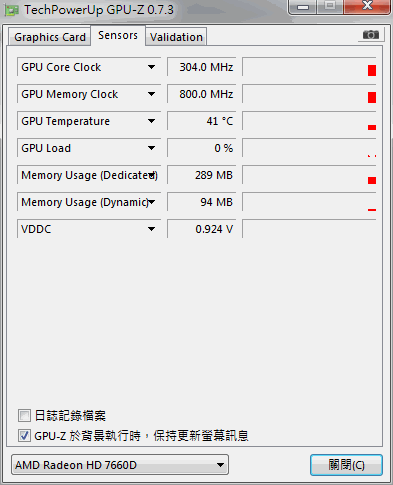393x485 pixels.
Task: Open the AMD Radeon HD 7660D selector
Action: coord(120,465)
